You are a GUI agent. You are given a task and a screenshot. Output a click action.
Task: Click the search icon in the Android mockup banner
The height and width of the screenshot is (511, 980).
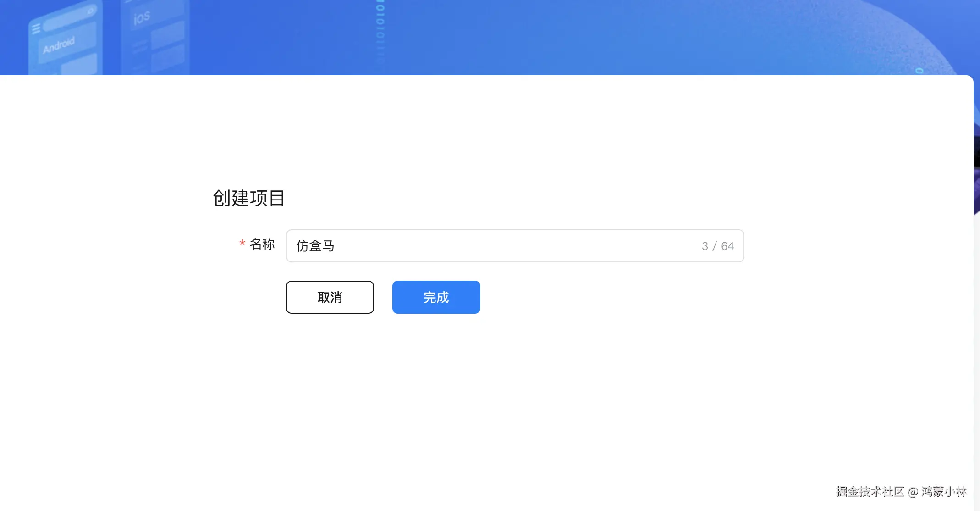91,11
